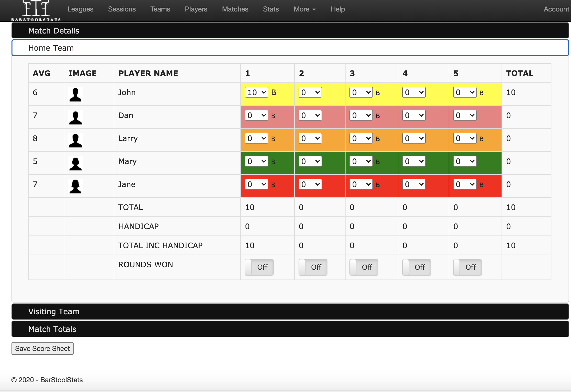Click Dan's player avatar image
571x392 pixels.
point(75,117)
